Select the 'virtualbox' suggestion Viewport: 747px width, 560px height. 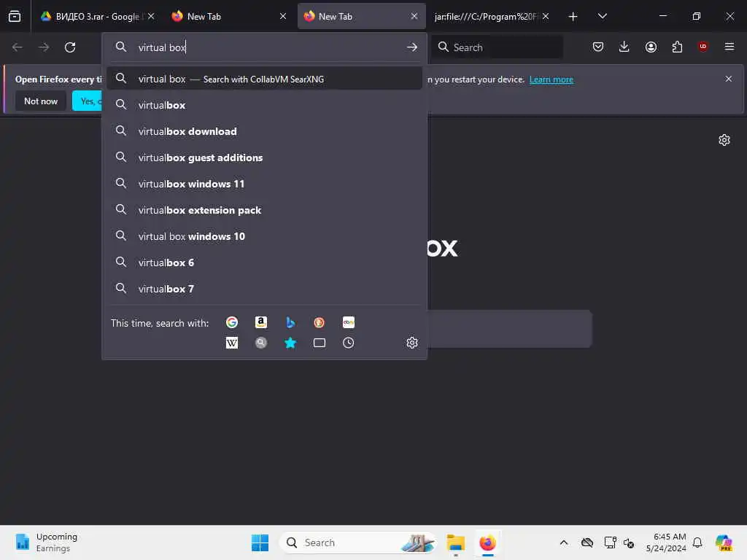click(264, 105)
